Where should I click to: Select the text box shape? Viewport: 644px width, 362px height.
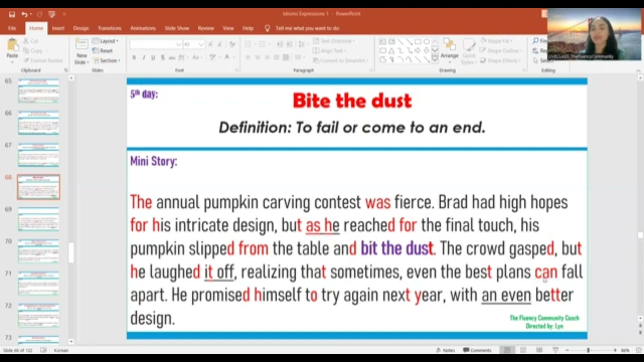(x=383, y=42)
